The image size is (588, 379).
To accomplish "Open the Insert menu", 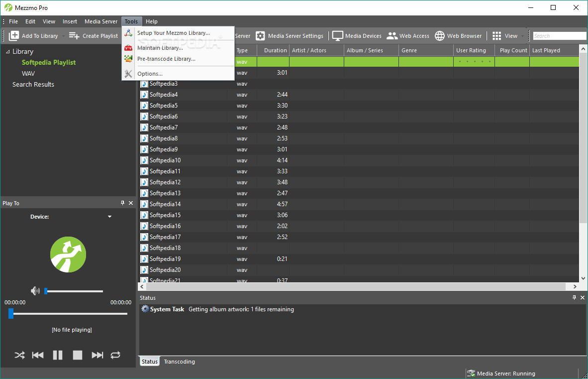I will pyautogui.click(x=70, y=21).
